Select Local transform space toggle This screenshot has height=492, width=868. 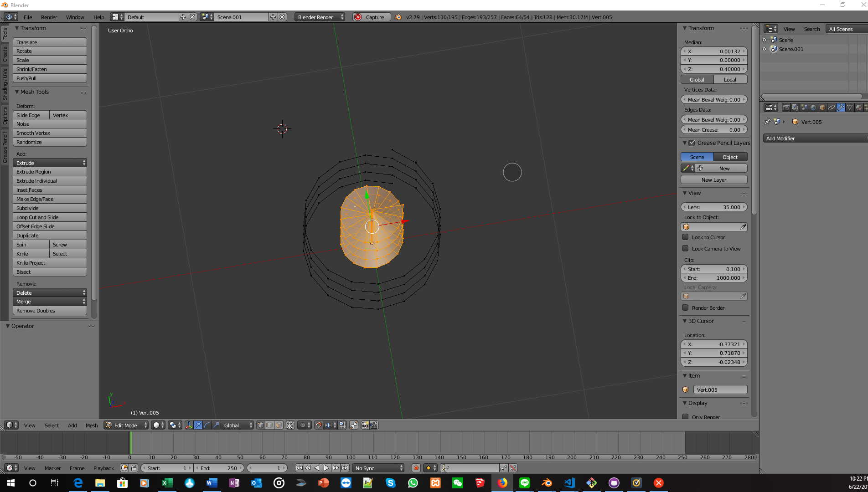click(730, 79)
